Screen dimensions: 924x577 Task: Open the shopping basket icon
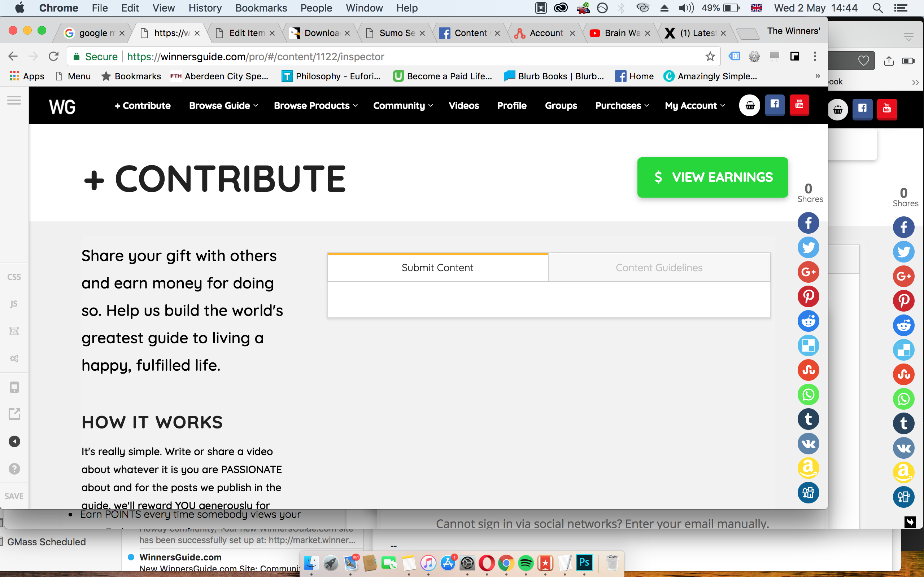click(x=750, y=106)
